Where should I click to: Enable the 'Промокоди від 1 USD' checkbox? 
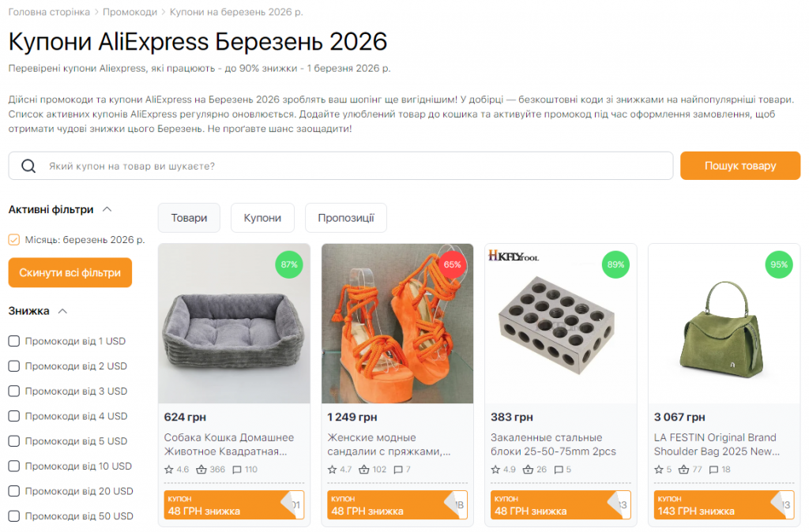(13, 341)
